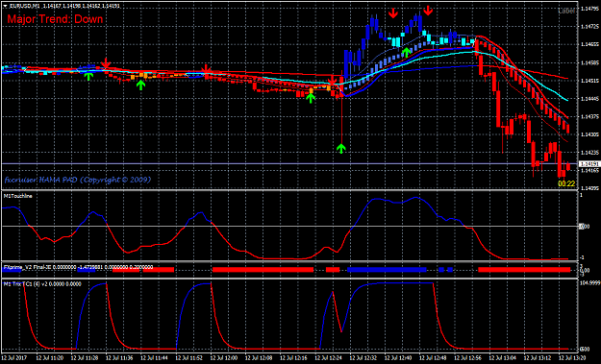Screen dimensions: 601x364
Task: Click the 'EURUSD,M1' chart title text
Action: (24, 6)
